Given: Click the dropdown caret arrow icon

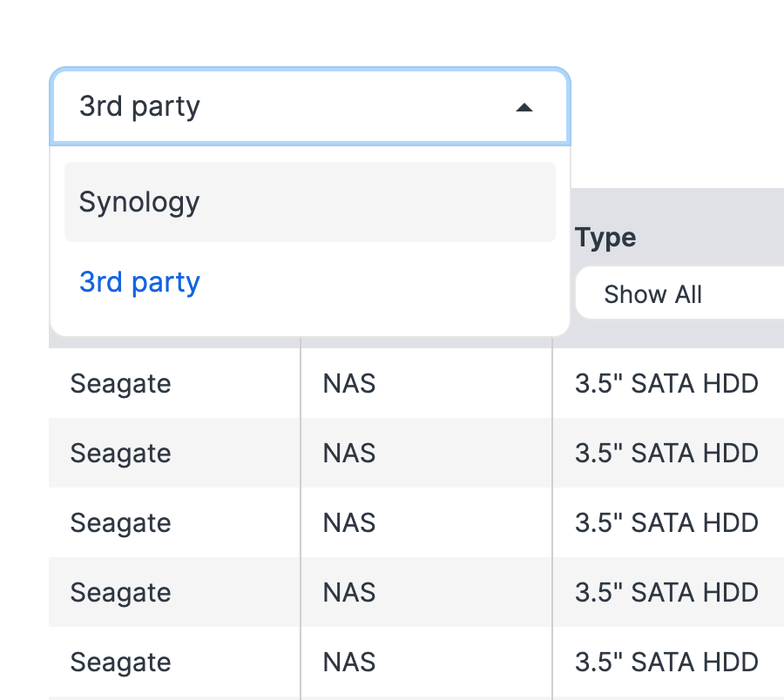Looking at the screenshot, I should 524,107.
